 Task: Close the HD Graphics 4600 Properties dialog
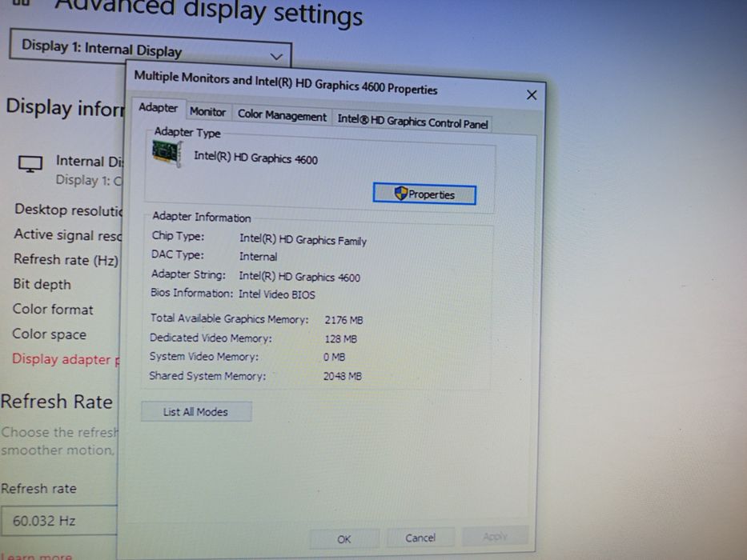(x=532, y=94)
